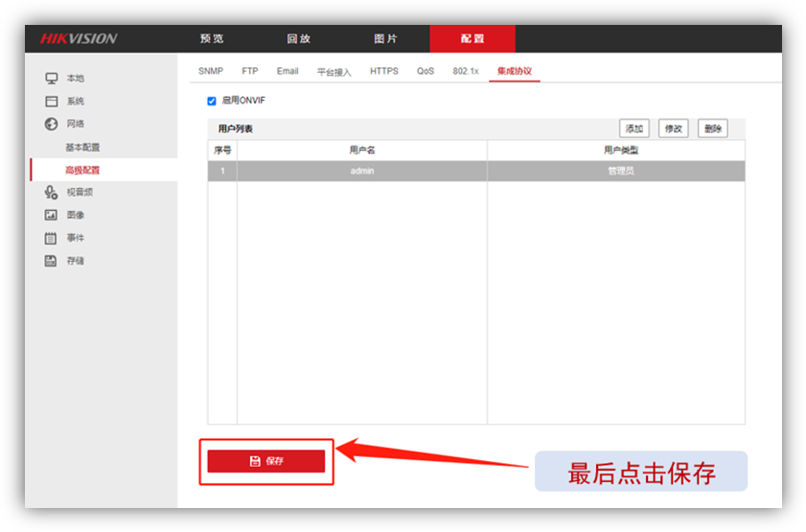Screen dimensions: 806x532
Task: Click the Hikvision logo
Action: (79, 38)
